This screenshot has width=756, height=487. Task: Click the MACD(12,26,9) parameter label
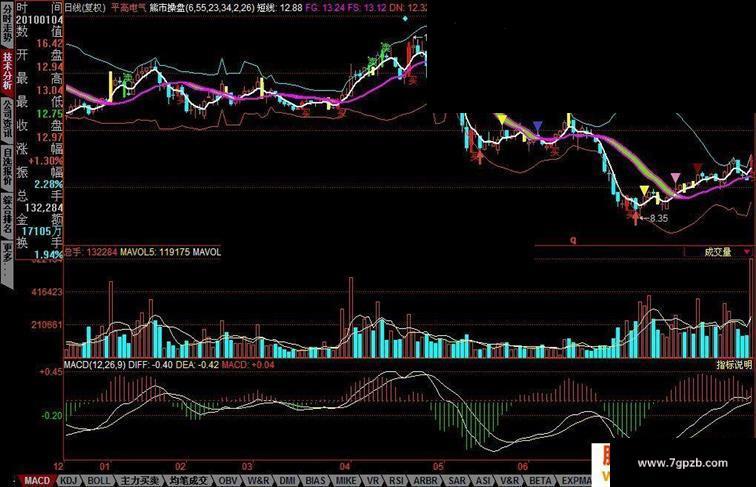click(x=95, y=365)
